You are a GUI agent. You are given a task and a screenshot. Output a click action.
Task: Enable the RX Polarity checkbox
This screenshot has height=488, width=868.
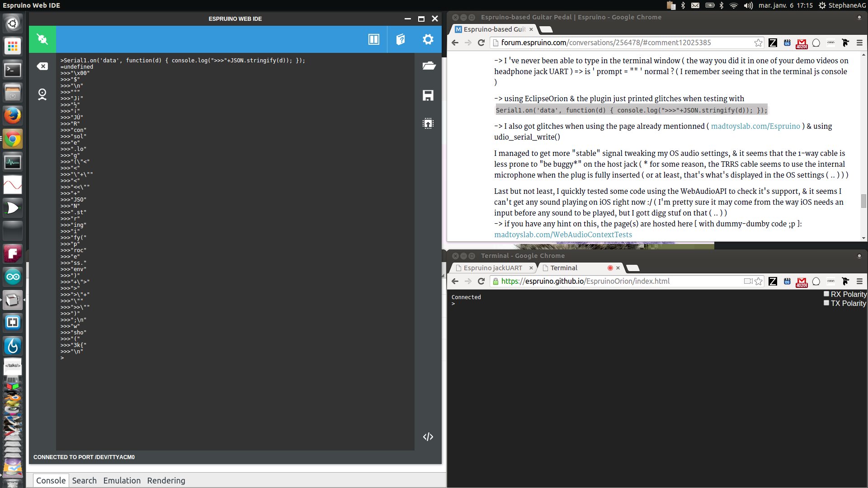click(x=826, y=294)
